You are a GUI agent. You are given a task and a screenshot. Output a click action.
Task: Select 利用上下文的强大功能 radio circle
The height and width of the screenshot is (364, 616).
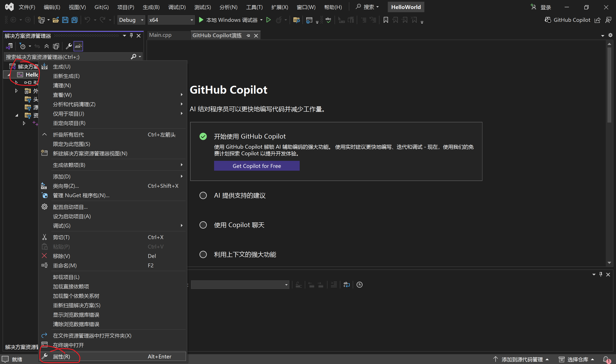click(x=203, y=254)
